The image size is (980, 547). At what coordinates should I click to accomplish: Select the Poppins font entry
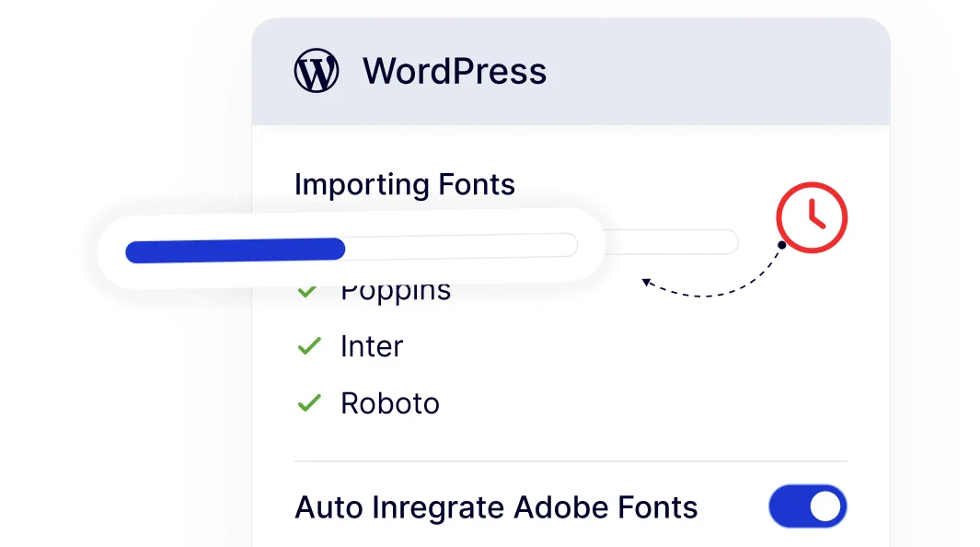[x=396, y=293]
